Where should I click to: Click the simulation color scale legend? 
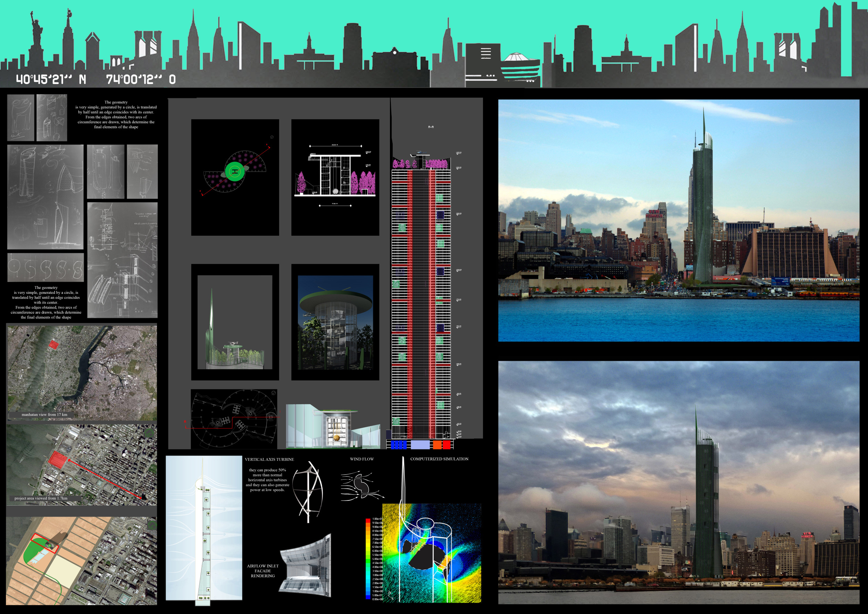point(374,559)
